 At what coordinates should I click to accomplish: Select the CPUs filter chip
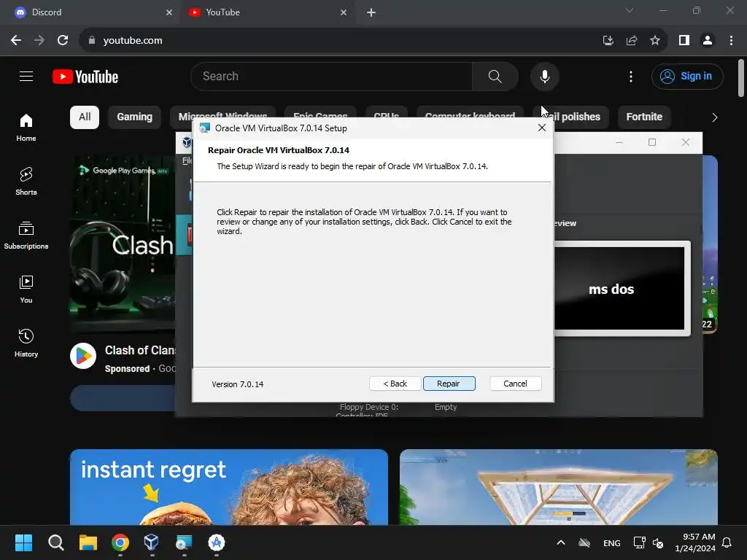[387, 113]
